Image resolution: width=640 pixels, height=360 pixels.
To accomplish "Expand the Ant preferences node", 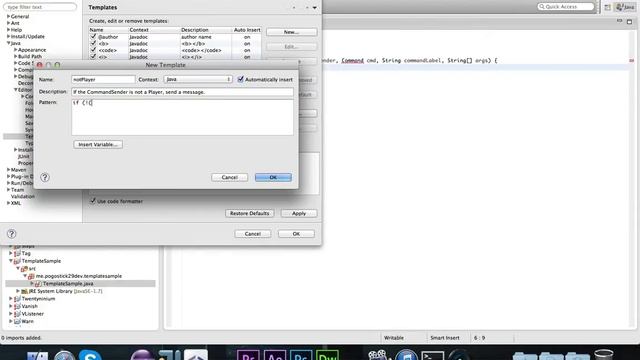I will point(8,23).
